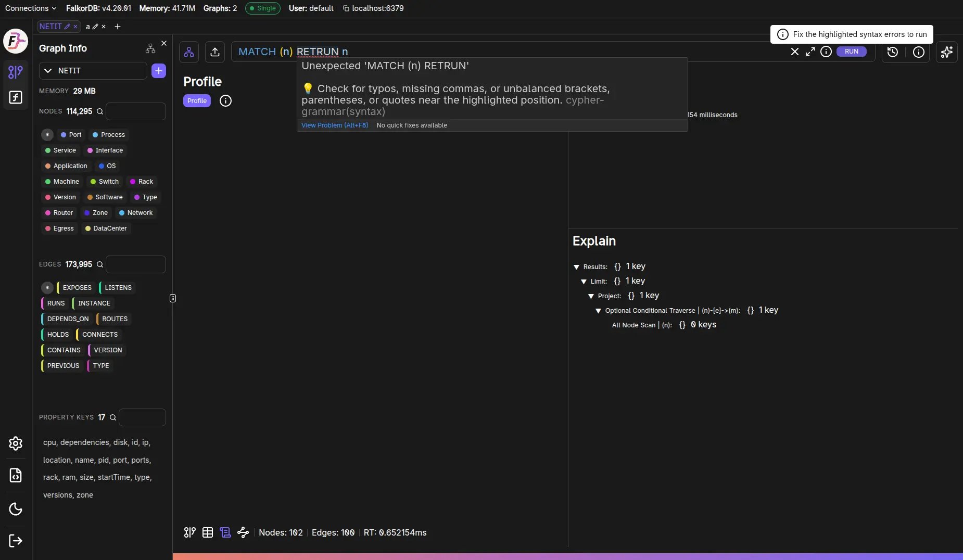This screenshot has height=560, width=963.
Task: Run the query with RUN button
Action: tap(852, 52)
